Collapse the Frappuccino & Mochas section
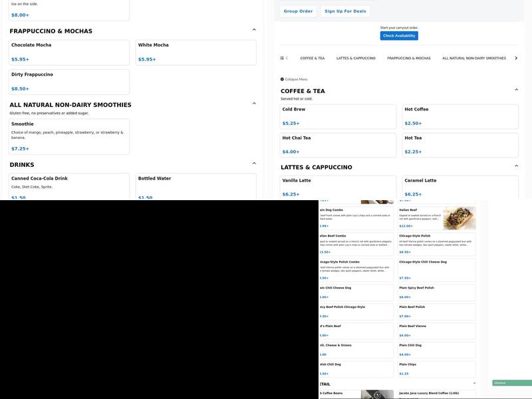The height and width of the screenshot is (399, 532). pyautogui.click(x=254, y=30)
